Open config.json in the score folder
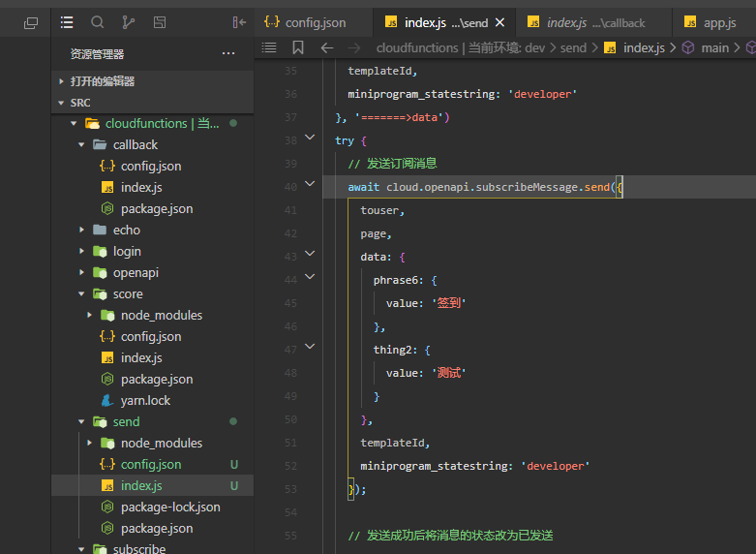The image size is (756, 554). click(152, 336)
